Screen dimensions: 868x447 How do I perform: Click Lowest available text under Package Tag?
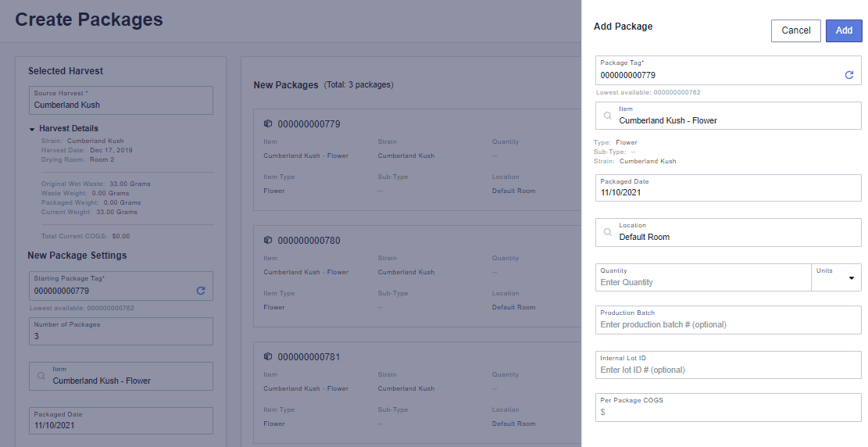tap(648, 92)
